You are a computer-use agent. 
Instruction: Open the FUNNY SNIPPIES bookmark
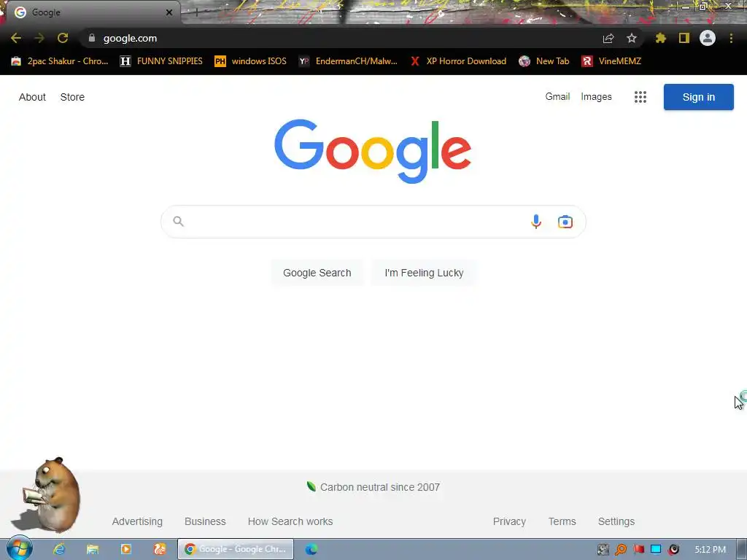(x=161, y=61)
